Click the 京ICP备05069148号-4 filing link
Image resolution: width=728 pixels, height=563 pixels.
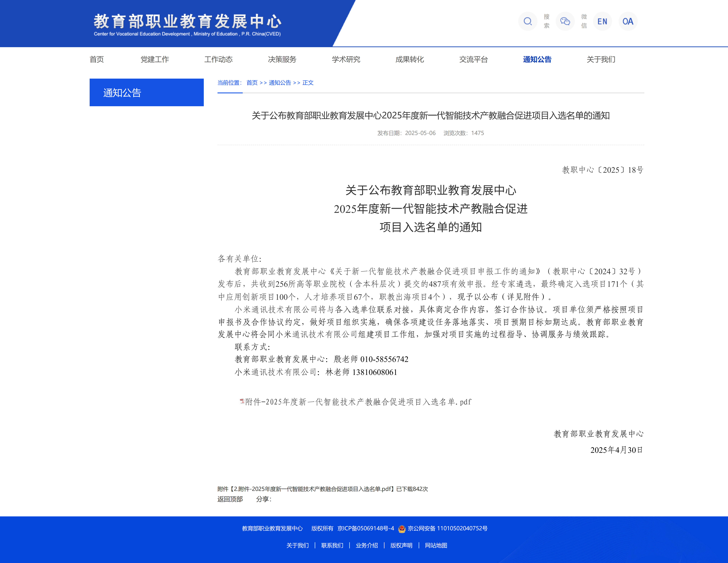[365, 528]
